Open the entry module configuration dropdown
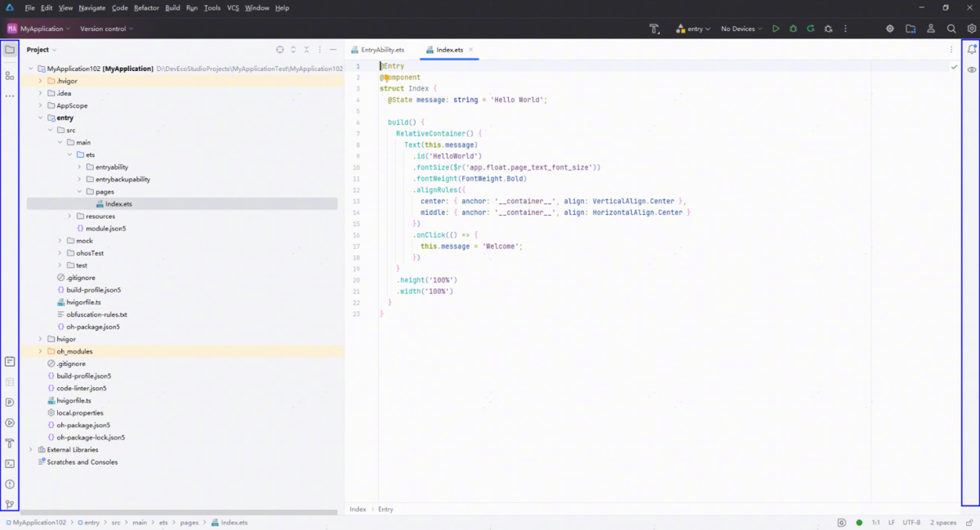 (693, 29)
